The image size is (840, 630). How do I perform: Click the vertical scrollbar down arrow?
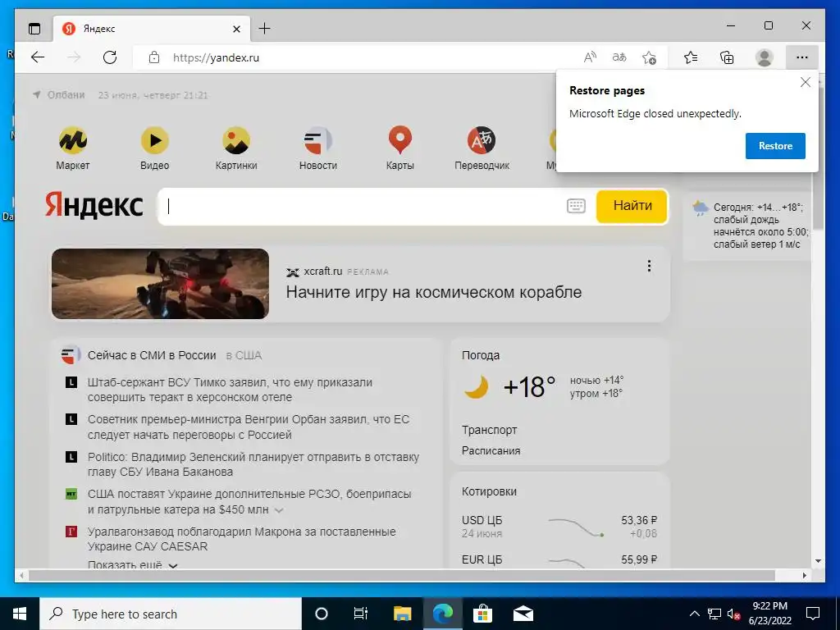point(818,561)
